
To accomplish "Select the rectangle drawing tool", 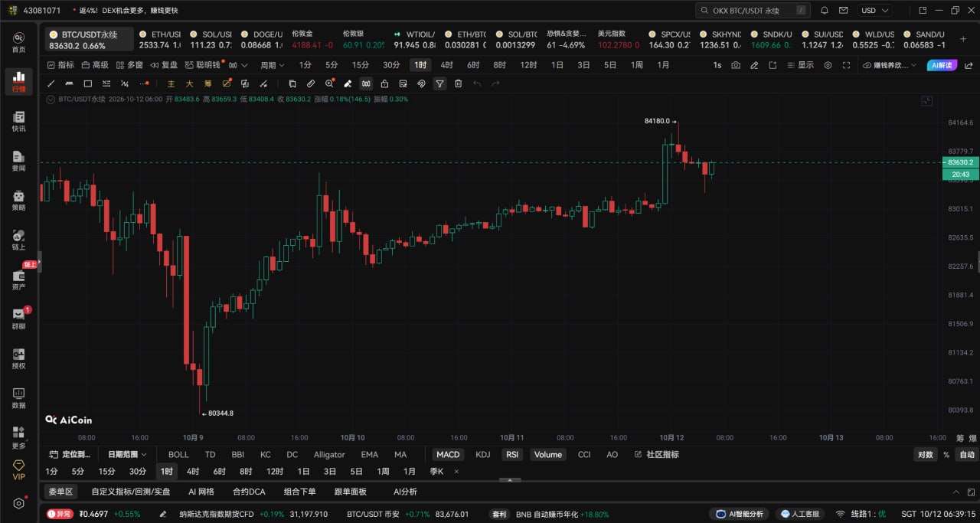I will click(x=87, y=83).
